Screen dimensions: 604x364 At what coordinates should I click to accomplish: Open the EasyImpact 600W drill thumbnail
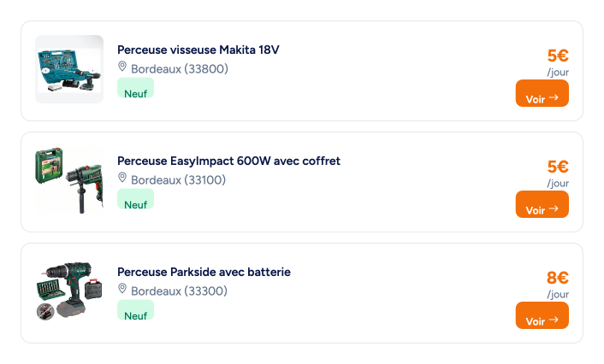click(x=69, y=180)
